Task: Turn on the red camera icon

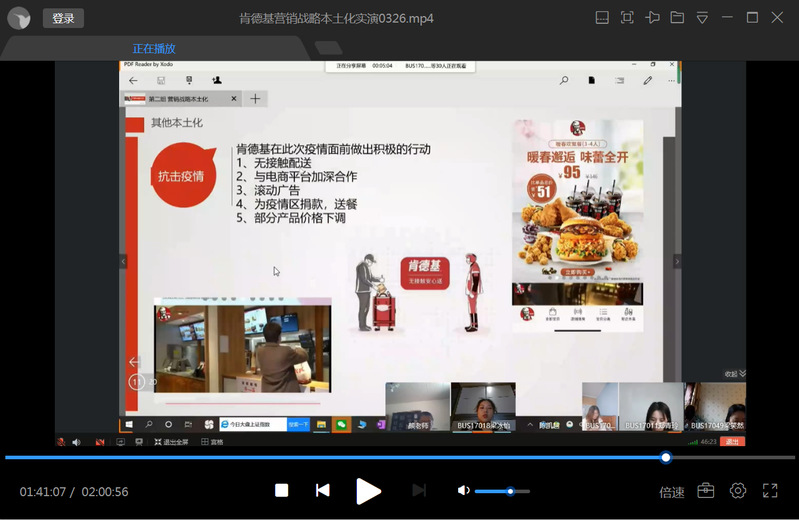Action: 100,442
